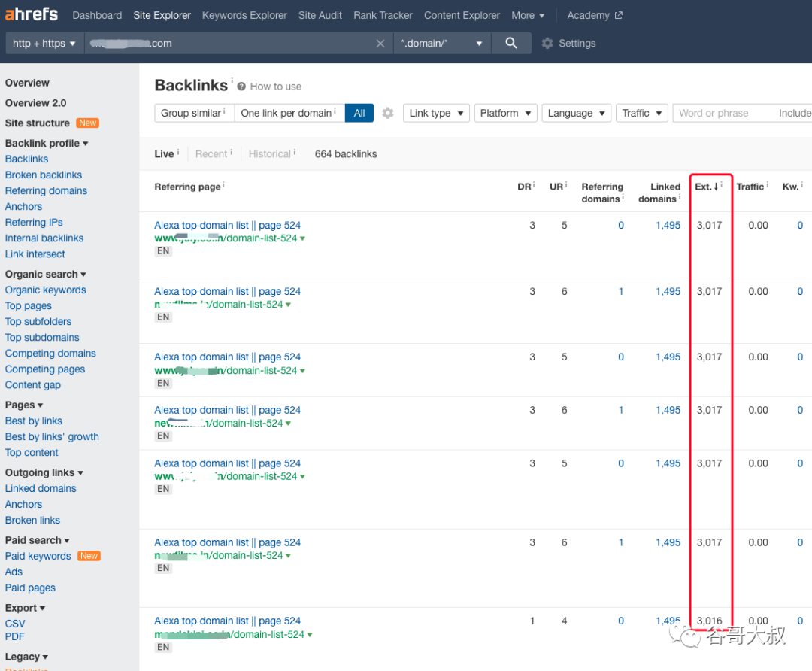Open Referring IPs report
The height and width of the screenshot is (671, 812).
(34, 222)
